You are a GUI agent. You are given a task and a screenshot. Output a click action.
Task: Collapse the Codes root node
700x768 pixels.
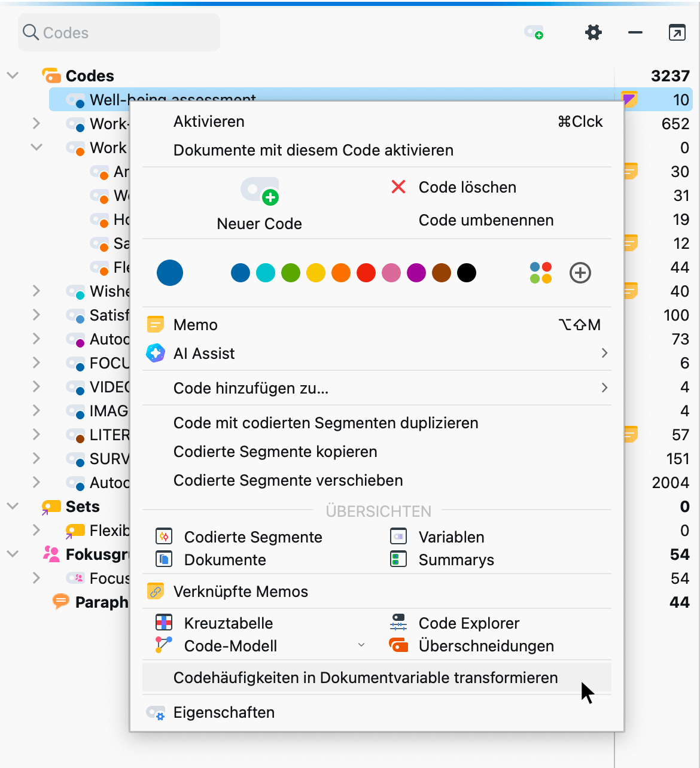13,75
